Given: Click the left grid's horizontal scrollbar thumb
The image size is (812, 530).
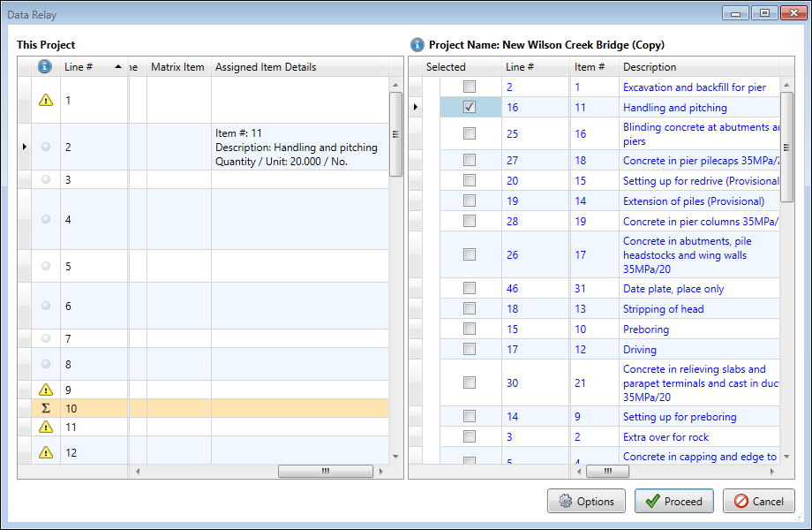Looking at the screenshot, I should click(325, 472).
